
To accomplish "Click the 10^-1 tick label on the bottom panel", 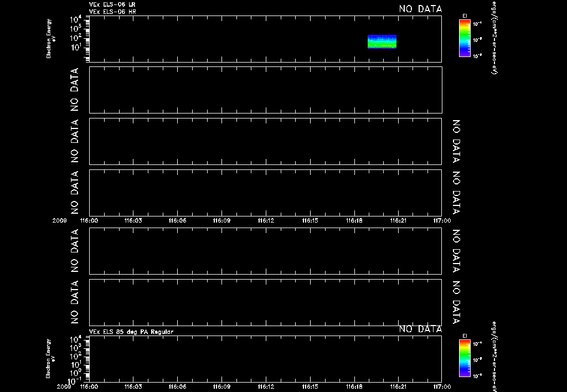I will pyautogui.click(x=76, y=381).
